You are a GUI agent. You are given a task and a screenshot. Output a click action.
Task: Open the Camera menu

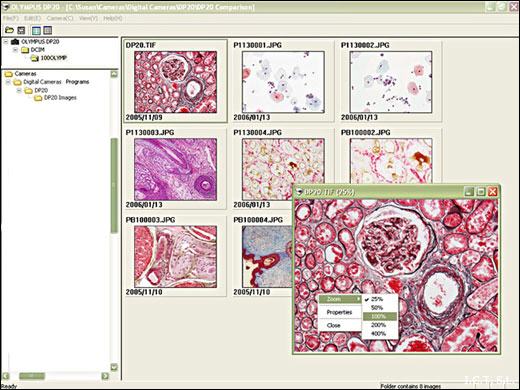coord(60,18)
